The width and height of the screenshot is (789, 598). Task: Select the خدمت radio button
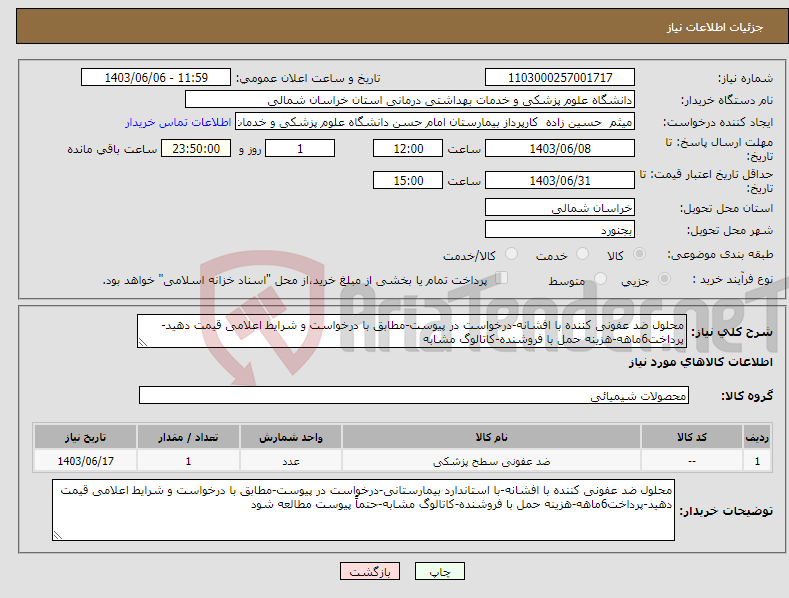tap(582, 254)
